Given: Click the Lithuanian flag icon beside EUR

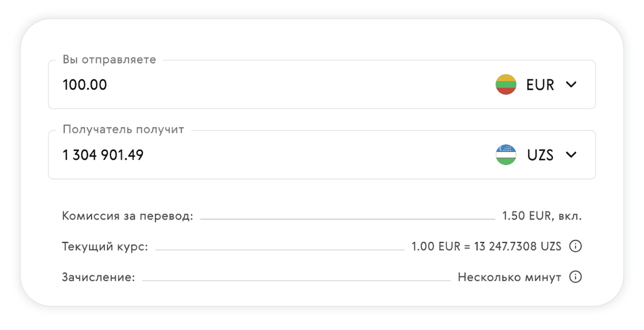Looking at the screenshot, I should point(505,85).
